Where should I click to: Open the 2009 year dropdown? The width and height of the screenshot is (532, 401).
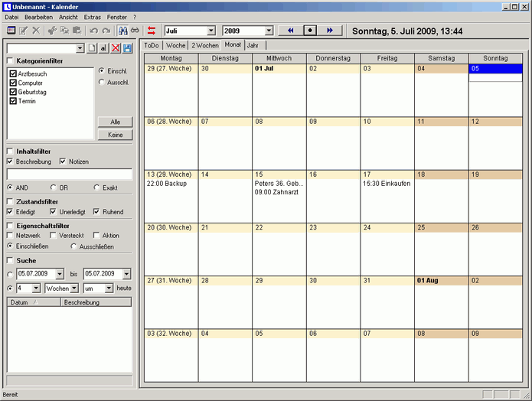(269, 31)
